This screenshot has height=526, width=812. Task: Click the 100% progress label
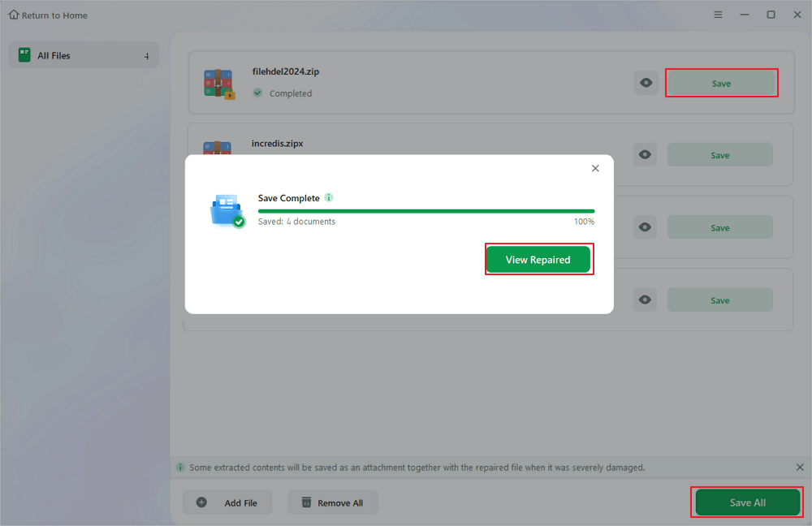click(x=584, y=222)
